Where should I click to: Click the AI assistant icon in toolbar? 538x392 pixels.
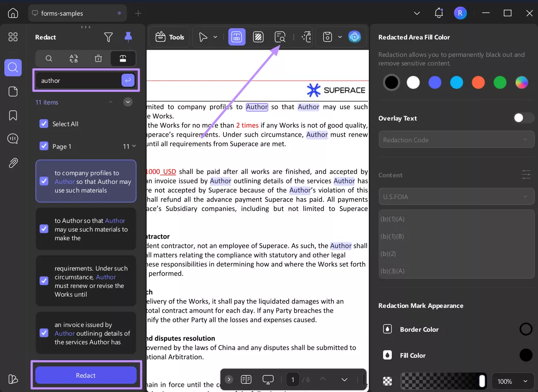[354, 37]
